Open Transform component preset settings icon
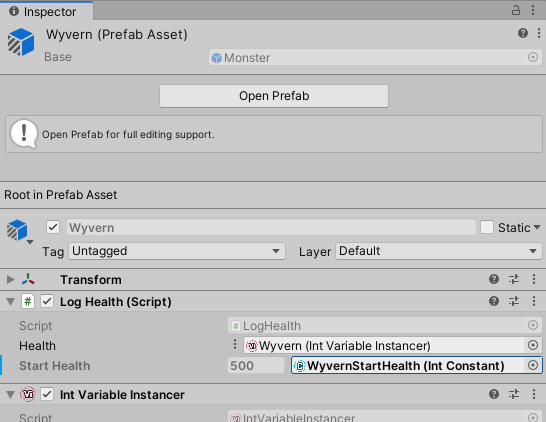This screenshot has height=422, width=546. [514, 279]
